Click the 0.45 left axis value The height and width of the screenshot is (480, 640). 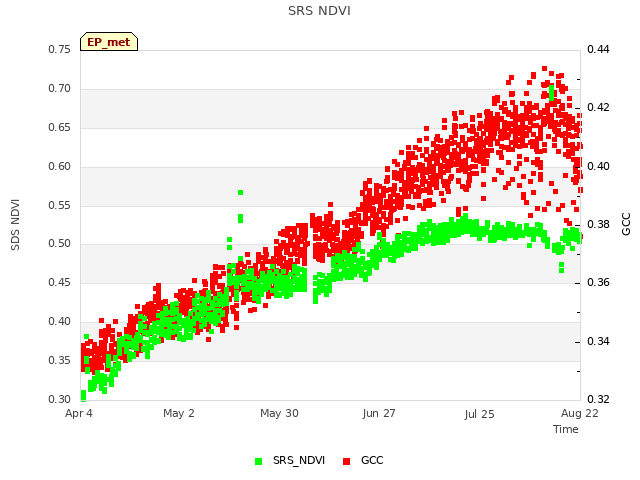[60, 282]
